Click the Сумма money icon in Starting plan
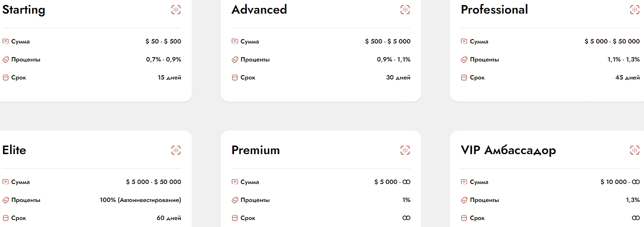The width and height of the screenshot is (644, 227). [6, 42]
